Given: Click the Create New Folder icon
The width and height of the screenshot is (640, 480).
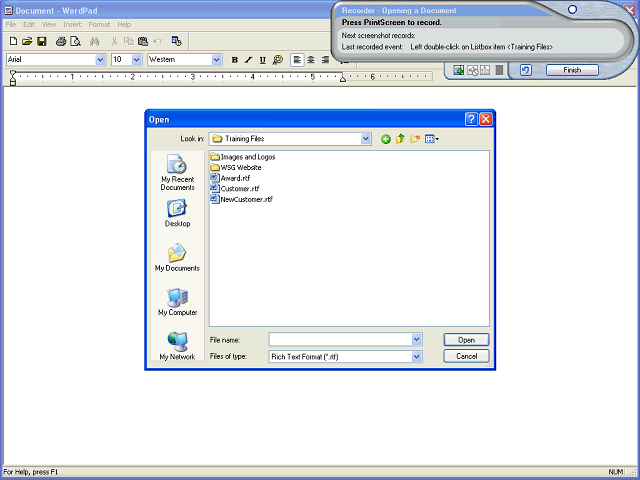Looking at the screenshot, I should [x=415, y=139].
